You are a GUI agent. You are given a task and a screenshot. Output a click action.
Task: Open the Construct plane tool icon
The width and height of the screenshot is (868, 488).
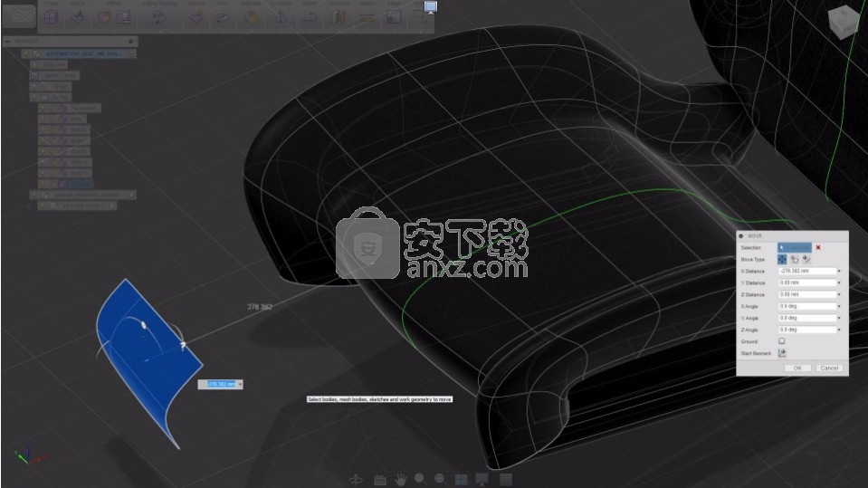point(339,18)
